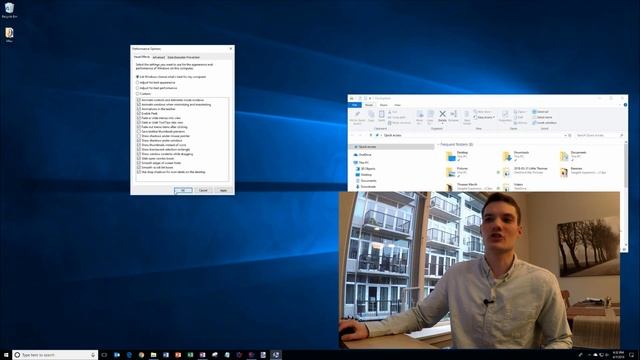Open the Pictures folder in Frequent folders
Screen dimensions: 640x360
coord(457,172)
